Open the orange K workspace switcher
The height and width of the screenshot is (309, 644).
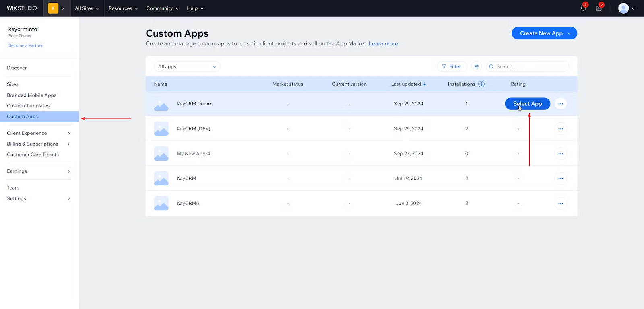coord(56,8)
